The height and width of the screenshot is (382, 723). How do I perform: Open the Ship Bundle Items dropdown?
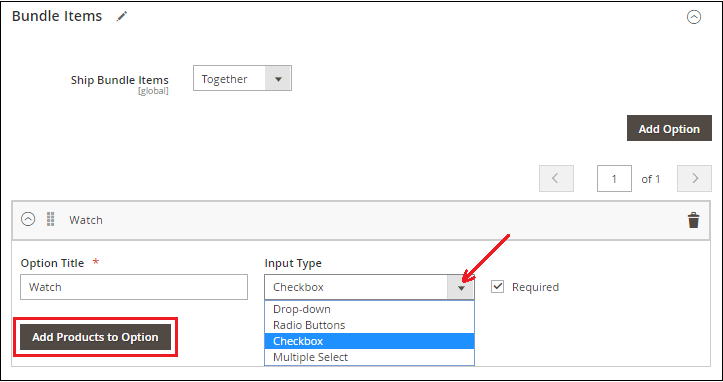tap(242, 78)
